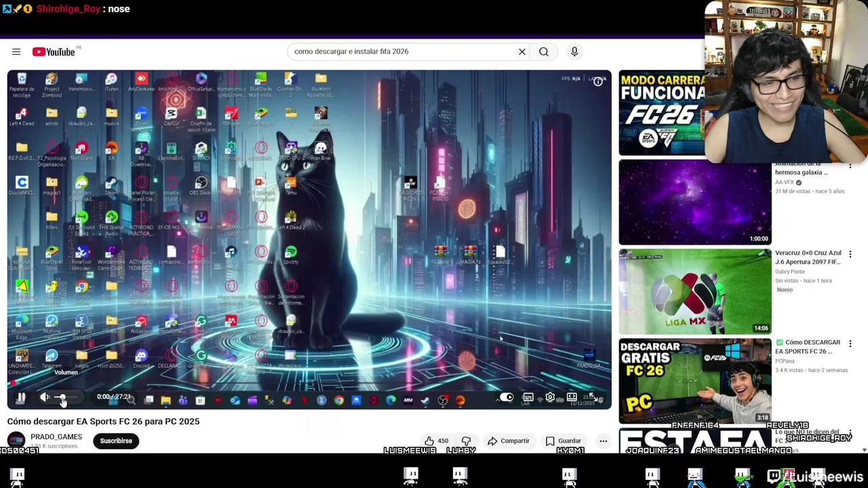
Task: Open the 'Modo Carrera Funciona FC 26' thumbnail
Action: click(x=662, y=113)
